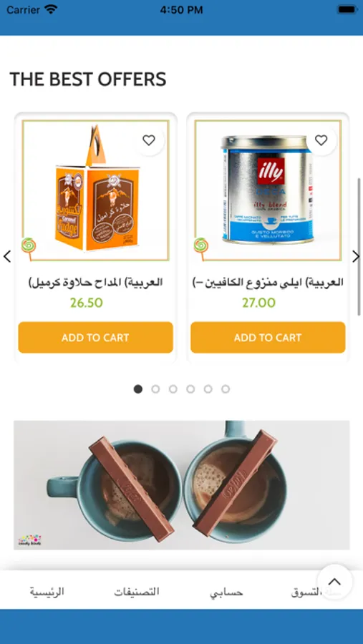Tap the lollipop badge on caramel fudge card
Image resolution: width=363 pixels, height=644 pixels.
tap(29, 248)
